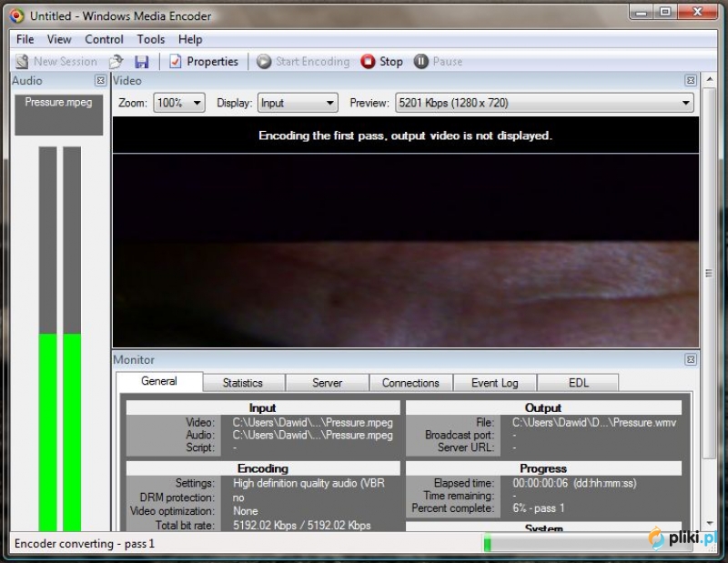
Task: Switch to the EDL tab
Action: (579, 383)
